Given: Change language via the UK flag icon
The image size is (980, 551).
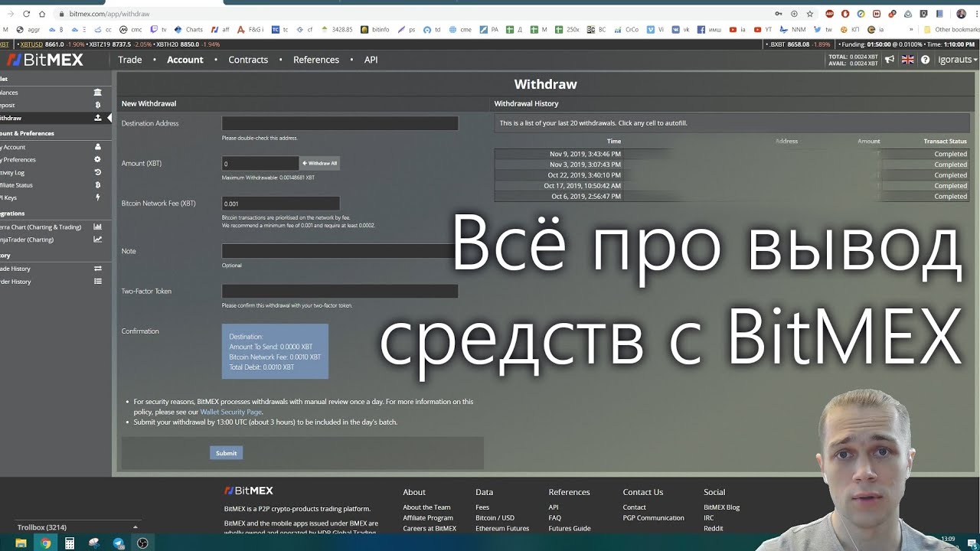Looking at the screenshot, I should [908, 60].
